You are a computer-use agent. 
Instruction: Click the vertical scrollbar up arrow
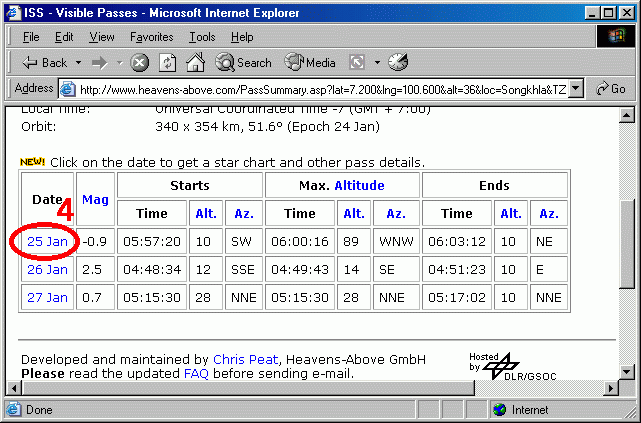click(627, 116)
